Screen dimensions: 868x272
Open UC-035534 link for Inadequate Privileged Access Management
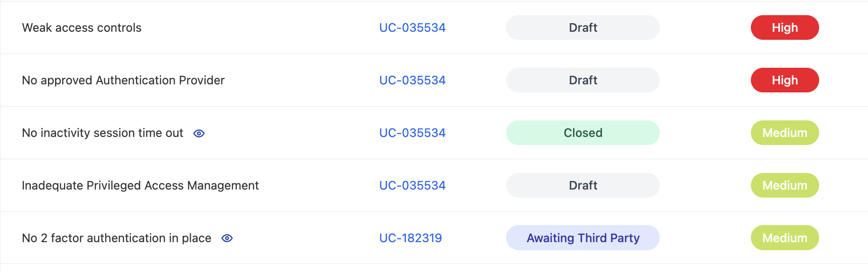point(412,185)
